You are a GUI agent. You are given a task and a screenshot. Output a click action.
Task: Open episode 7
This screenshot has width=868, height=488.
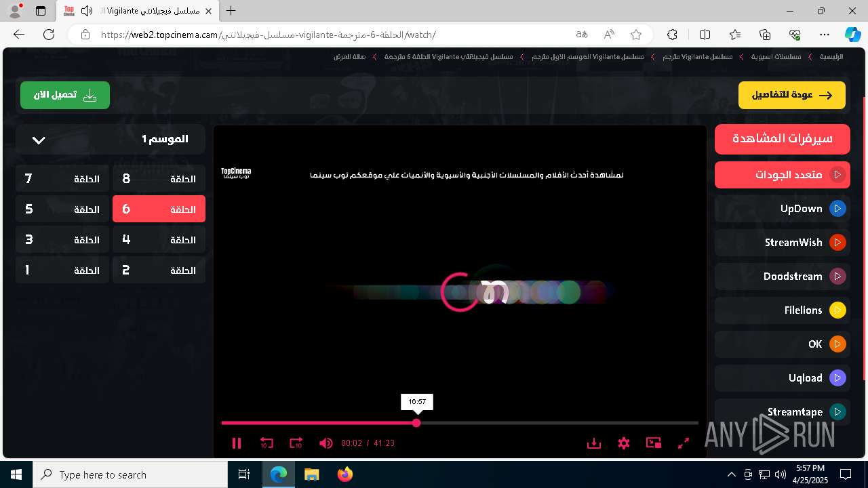coord(62,179)
